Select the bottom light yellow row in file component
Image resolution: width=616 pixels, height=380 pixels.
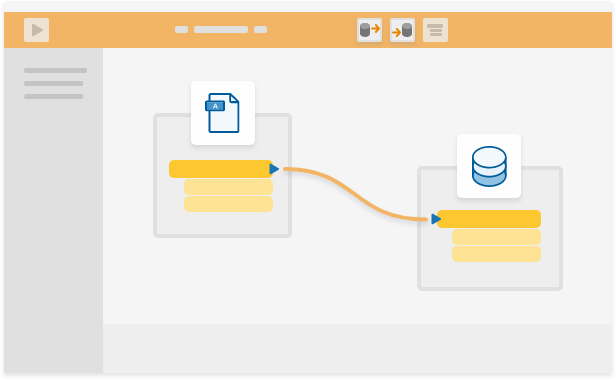228,204
